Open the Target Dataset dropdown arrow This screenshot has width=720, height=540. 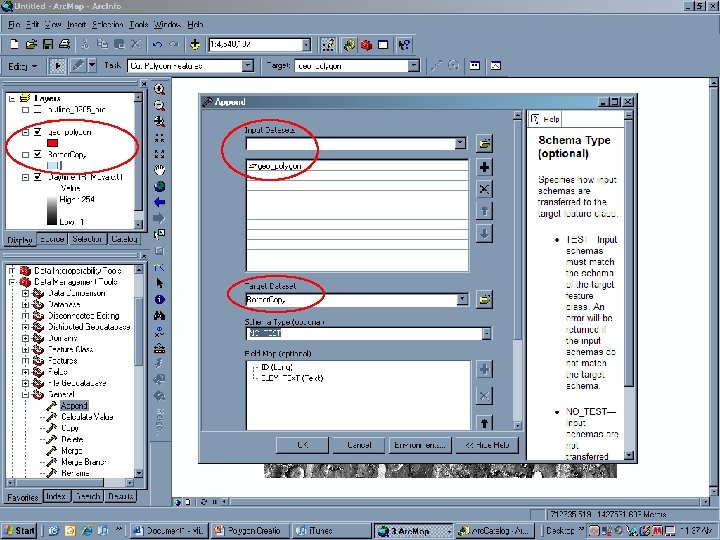click(x=462, y=300)
